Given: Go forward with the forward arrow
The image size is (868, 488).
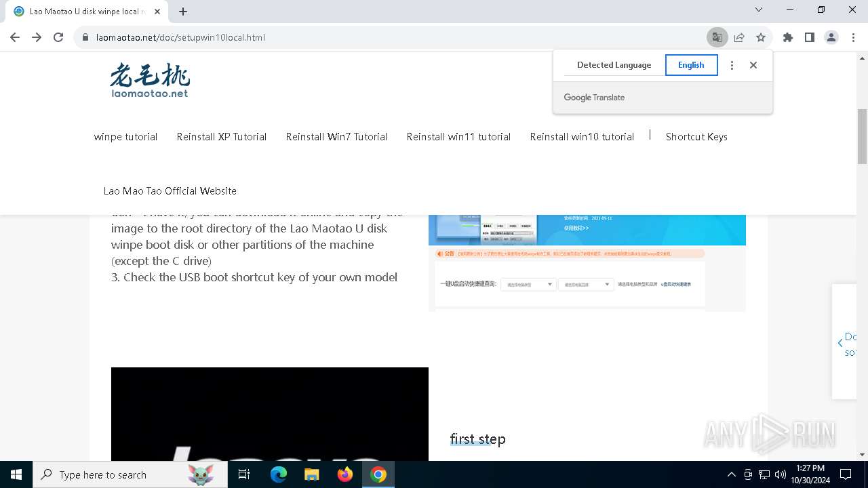Looking at the screenshot, I should [x=37, y=37].
